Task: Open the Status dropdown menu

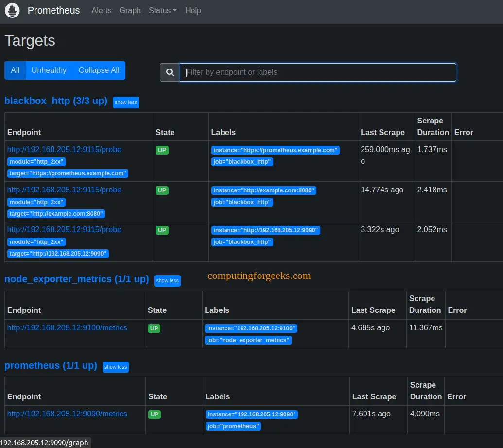Action: click(x=163, y=10)
